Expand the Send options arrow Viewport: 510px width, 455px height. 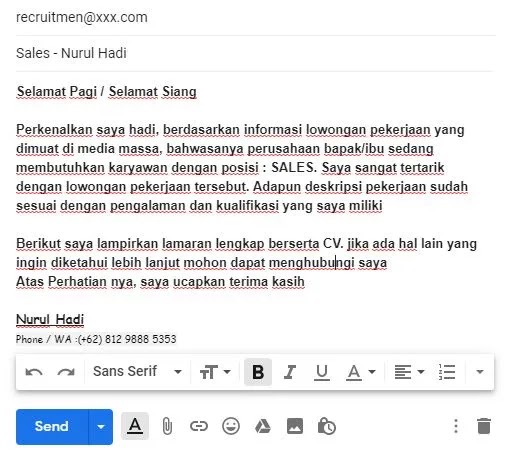click(x=101, y=427)
